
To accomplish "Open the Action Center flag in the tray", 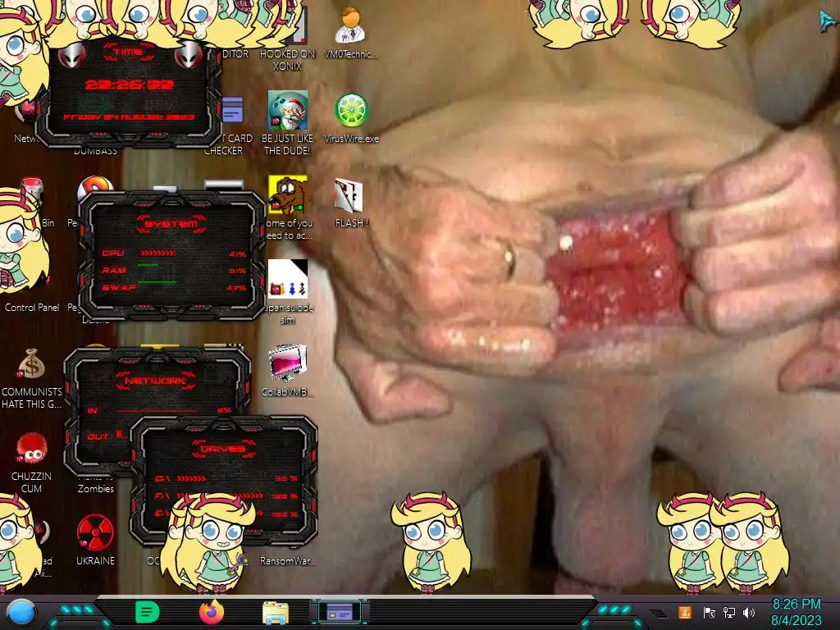I will (x=710, y=613).
